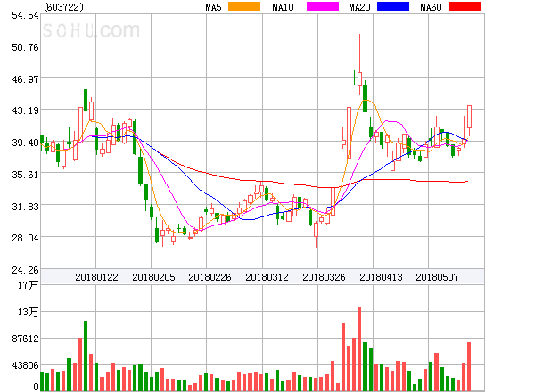Click the 39.40 price axis label
Screen dimensions: 535x392
(25, 143)
